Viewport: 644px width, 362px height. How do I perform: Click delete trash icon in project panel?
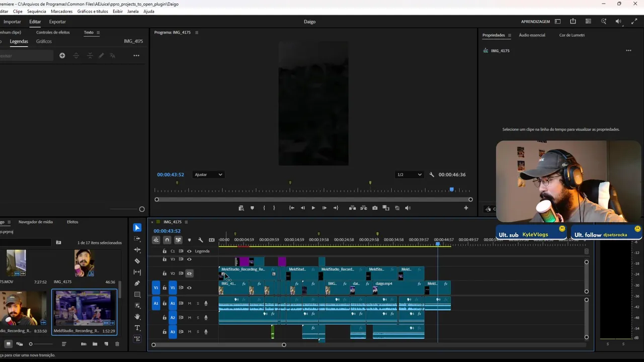point(117,344)
